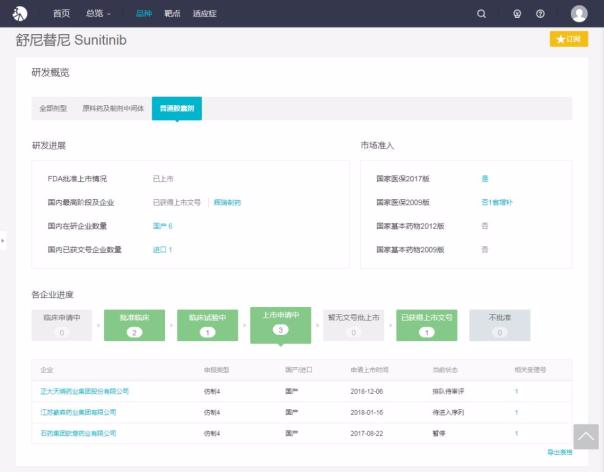Image resolution: width=604 pixels, height=472 pixels.
Task: Select the 上市申请中 stage box
Action: pos(280,325)
